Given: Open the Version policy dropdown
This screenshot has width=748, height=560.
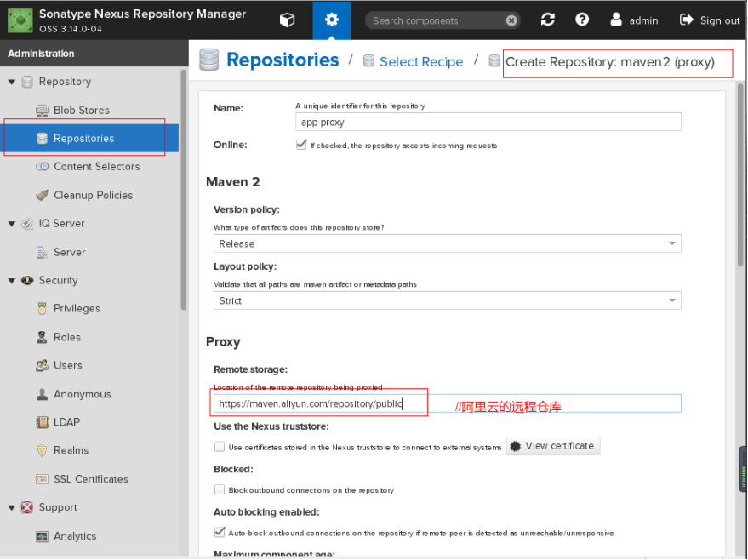Looking at the screenshot, I should [x=447, y=243].
